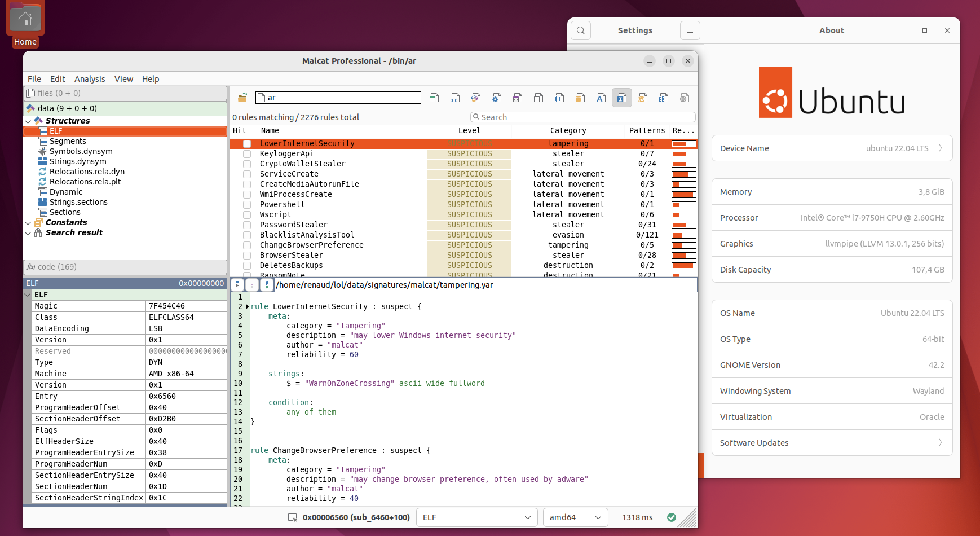The width and height of the screenshot is (980, 536).
Task: Open the View menu
Action: 123,79
